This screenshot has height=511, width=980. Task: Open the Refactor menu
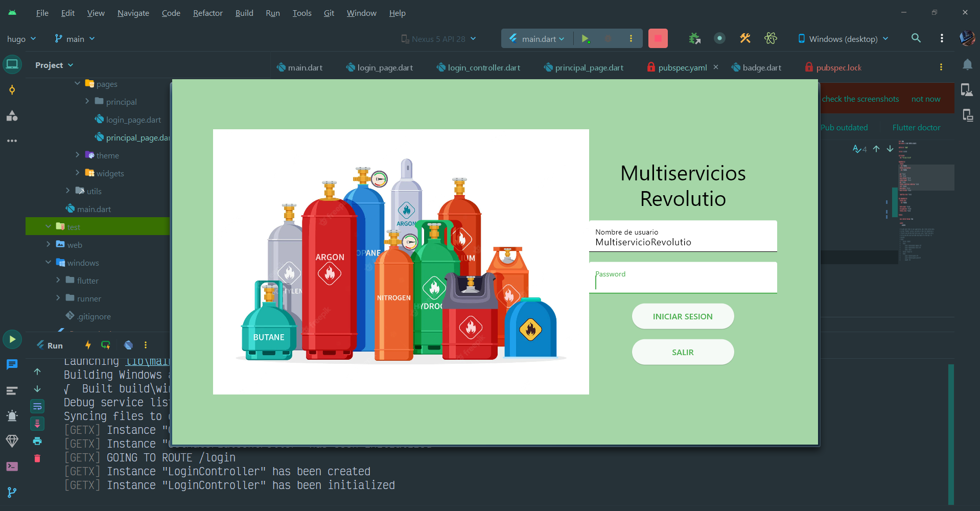pos(207,13)
